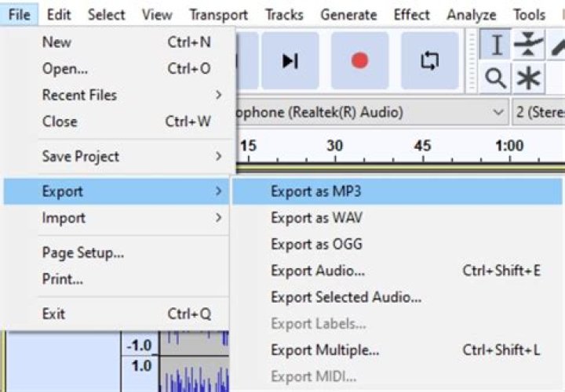Open the 2 (Stereo) channels dropdown

[x=538, y=112]
